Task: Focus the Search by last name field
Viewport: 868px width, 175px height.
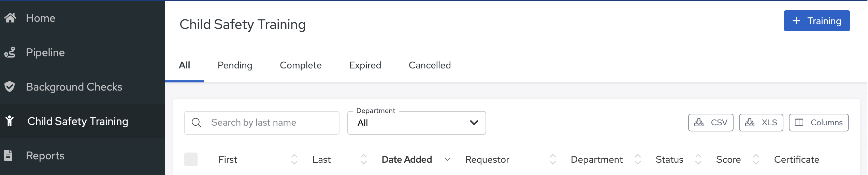Action: pos(262,123)
